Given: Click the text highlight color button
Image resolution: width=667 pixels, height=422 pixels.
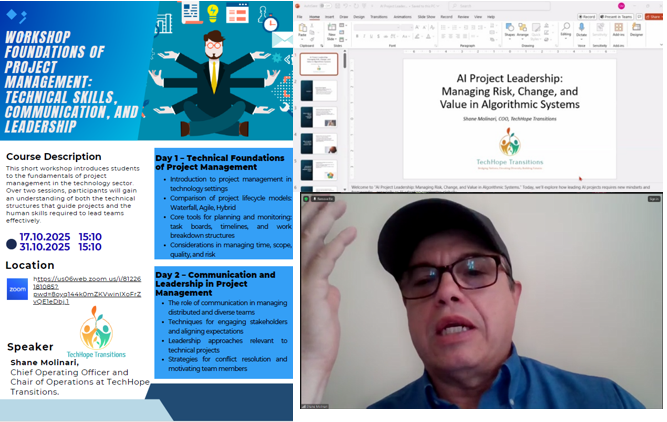Looking at the screenshot, I should (417, 37).
